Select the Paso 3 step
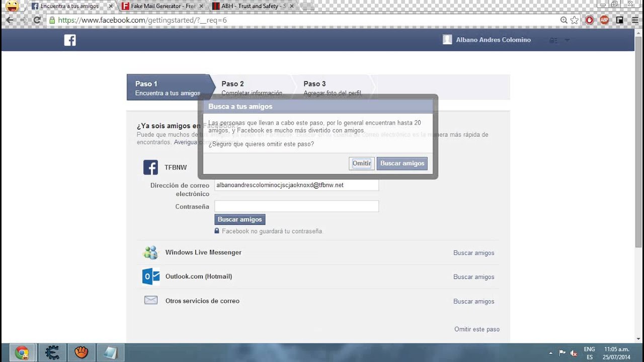The image size is (644, 362). point(332,87)
